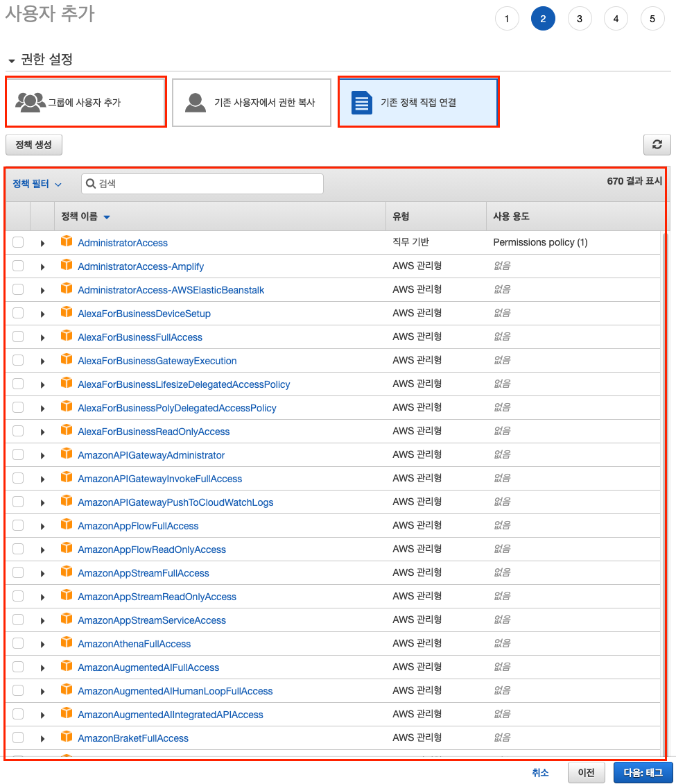Click policy icon next to AlexaForBusinessDeviceSetup
676x784 pixels.
67,312
